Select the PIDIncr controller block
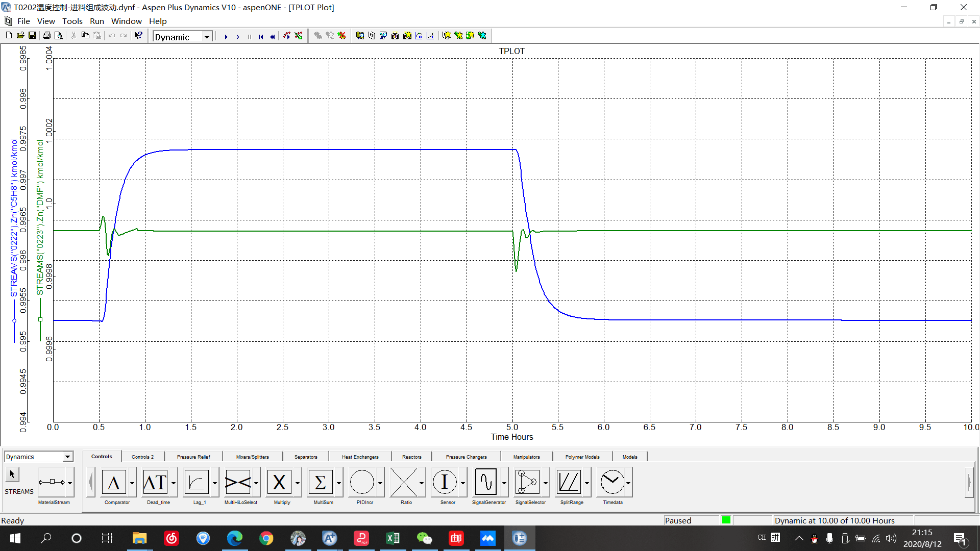The width and height of the screenshot is (980, 551). [x=362, y=482]
